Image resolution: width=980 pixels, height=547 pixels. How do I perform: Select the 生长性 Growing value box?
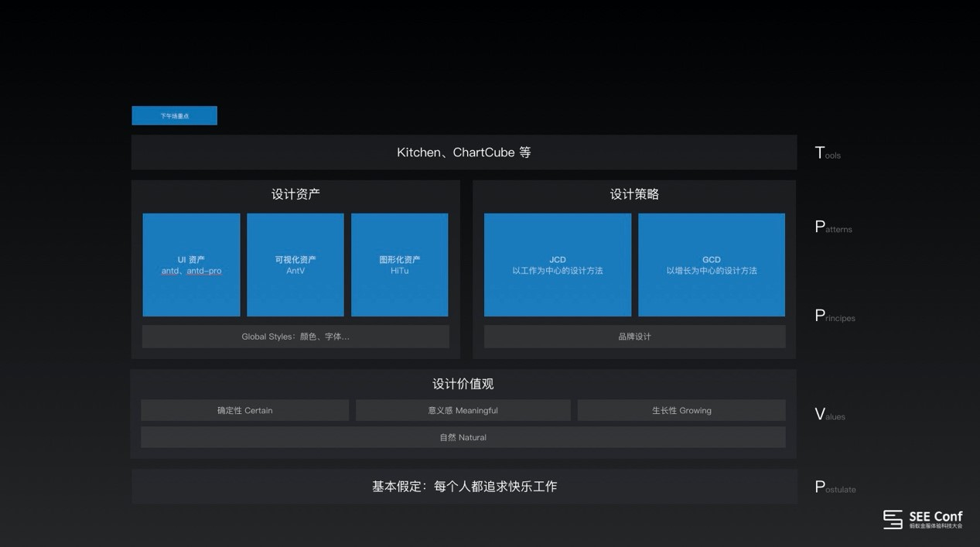click(681, 410)
